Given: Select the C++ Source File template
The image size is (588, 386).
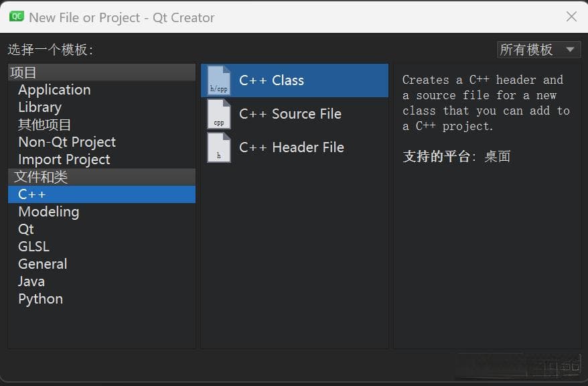Looking at the screenshot, I should click(295, 114).
